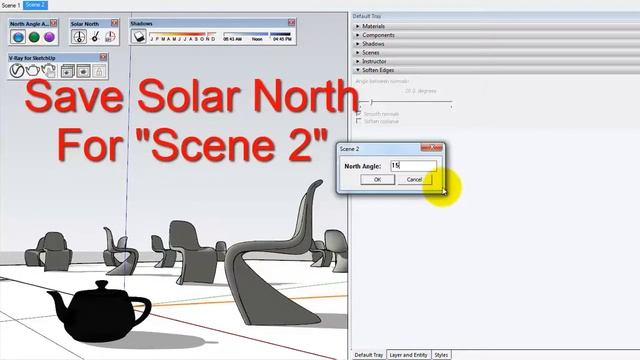Close the North Angle toolbar
This screenshot has width=640, height=360.
click(x=54, y=23)
